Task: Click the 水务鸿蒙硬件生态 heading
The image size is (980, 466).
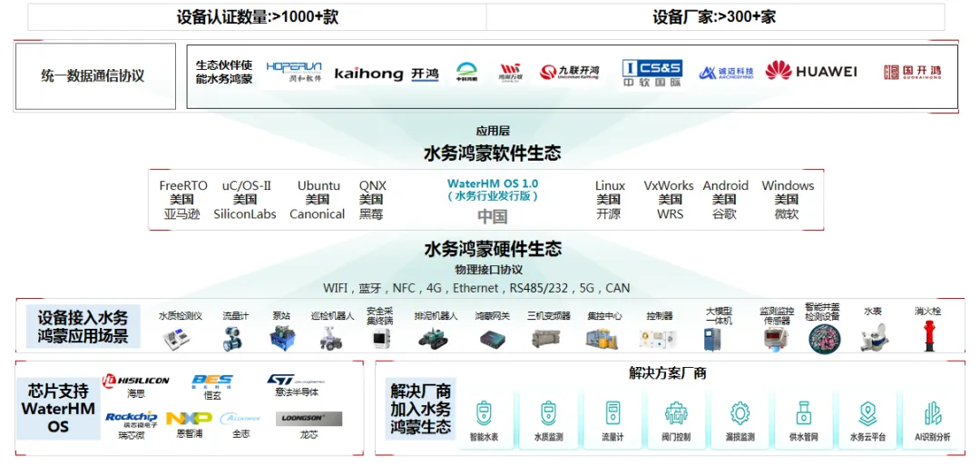Action: [x=493, y=250]
